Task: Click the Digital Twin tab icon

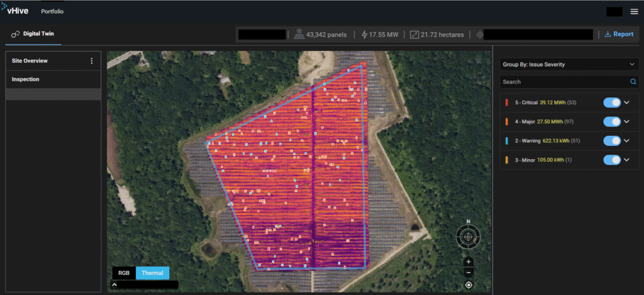Action: [x=16, y=34]
